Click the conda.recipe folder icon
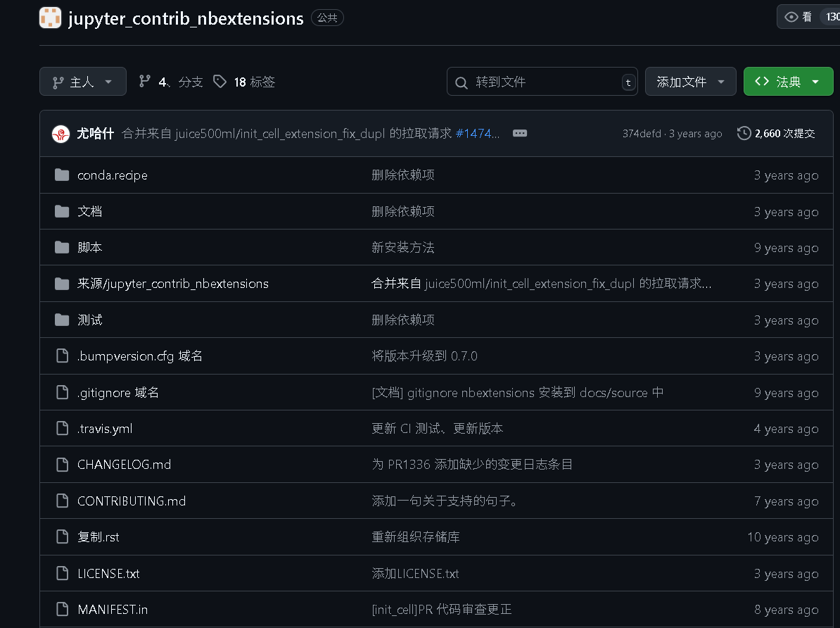Image resolution: width=840 pixels, height=628 pixels. [x=62, y=175]
